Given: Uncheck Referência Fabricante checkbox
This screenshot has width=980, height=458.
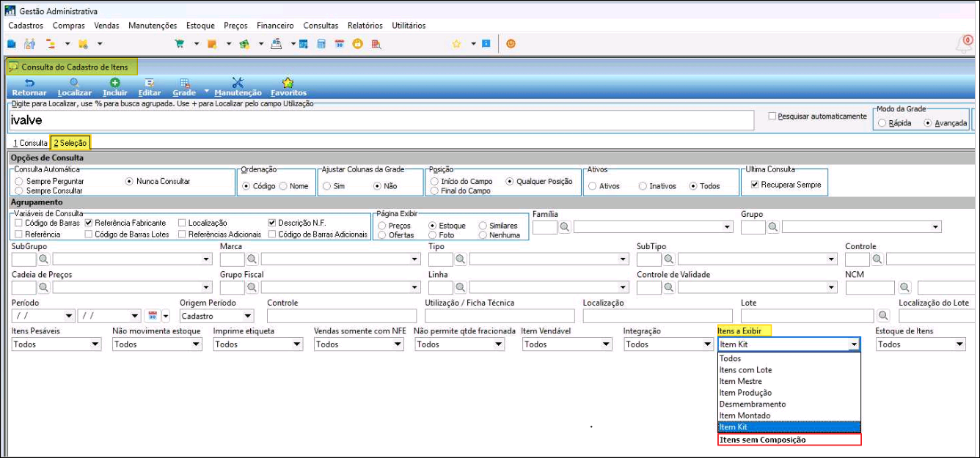Looking at the screenshot, I should [x=89, y=223].
